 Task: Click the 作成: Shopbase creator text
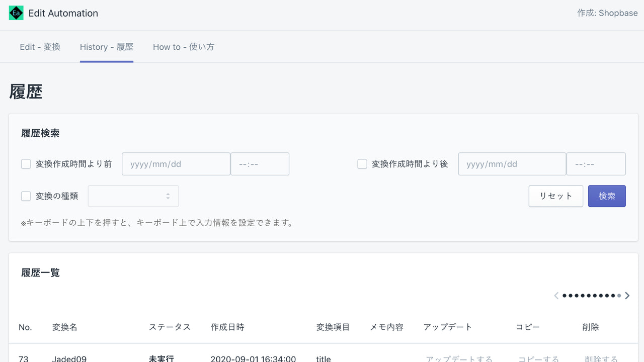(608, 13)
